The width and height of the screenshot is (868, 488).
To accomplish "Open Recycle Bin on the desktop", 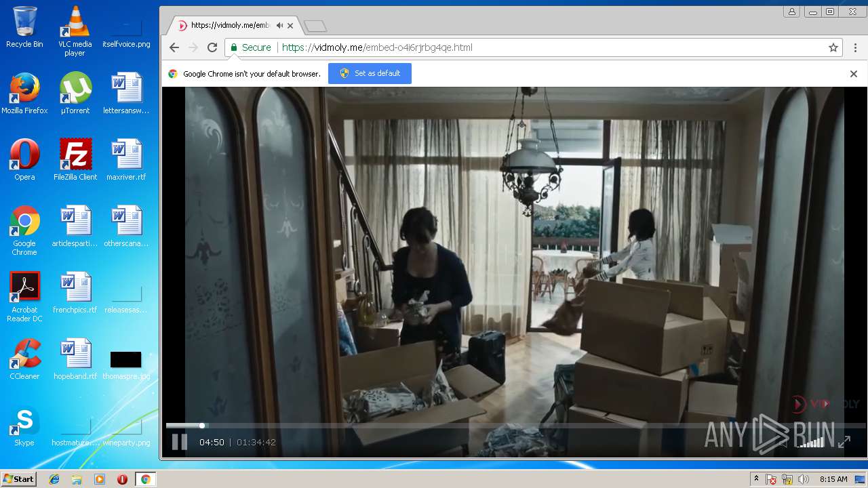I will click(24, 27).
